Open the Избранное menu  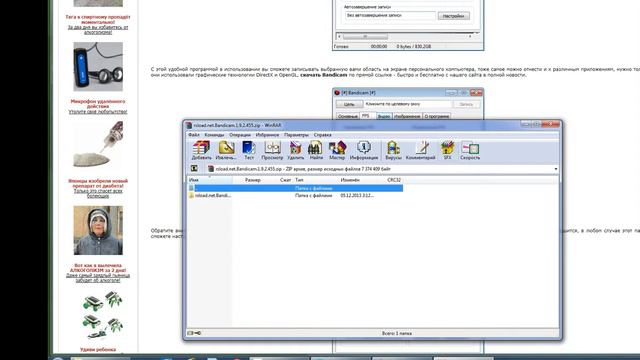point(267,135)
